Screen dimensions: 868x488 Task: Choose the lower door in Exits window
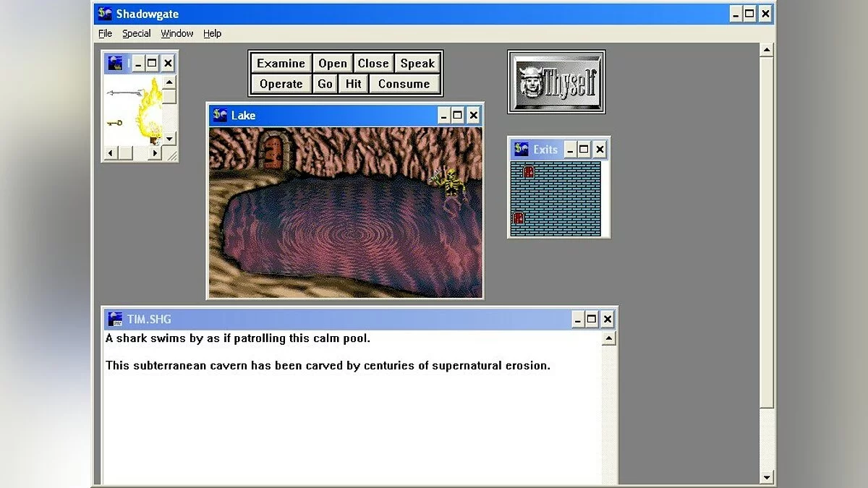coord(519,218)
